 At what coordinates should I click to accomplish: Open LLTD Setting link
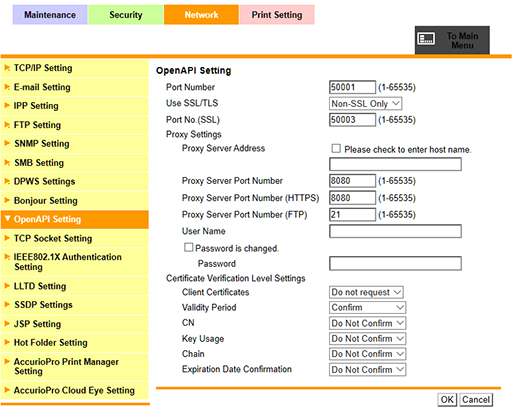(75, 286)
